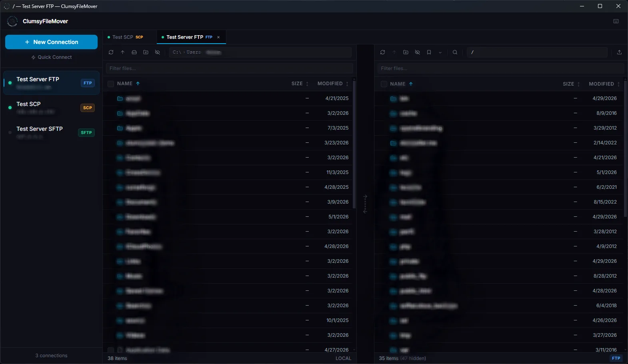Viewport: 628px width, 364px height.
Task: Click the ClumsyFileMover logo icon
Action: [12, 21]
